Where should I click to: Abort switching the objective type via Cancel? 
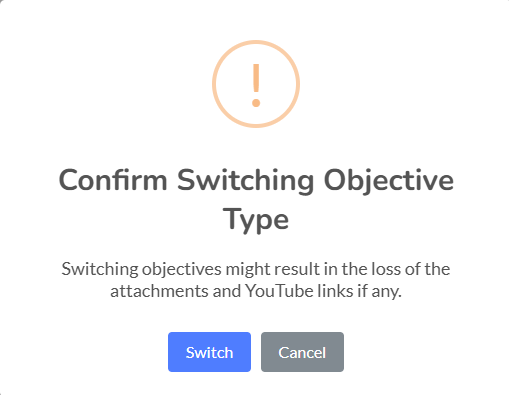pos(302,352)
